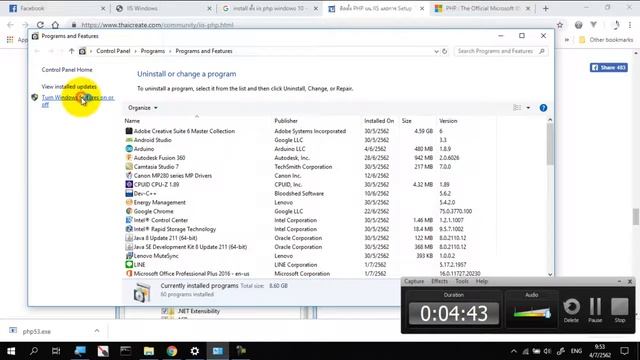Click the Adobe Creative Suite 6 program icon
This screenshot has width=640, height=360.
click(129, 131)
